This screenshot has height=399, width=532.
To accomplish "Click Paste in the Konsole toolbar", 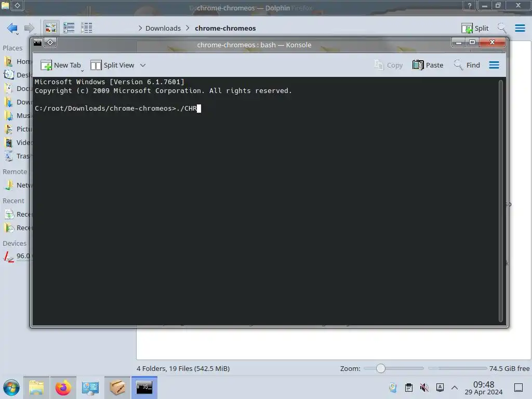I will coord(428,65).
